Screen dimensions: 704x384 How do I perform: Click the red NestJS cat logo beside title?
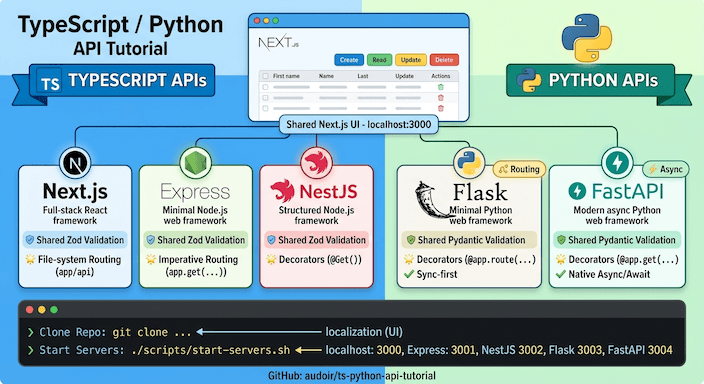click(282, 191)
